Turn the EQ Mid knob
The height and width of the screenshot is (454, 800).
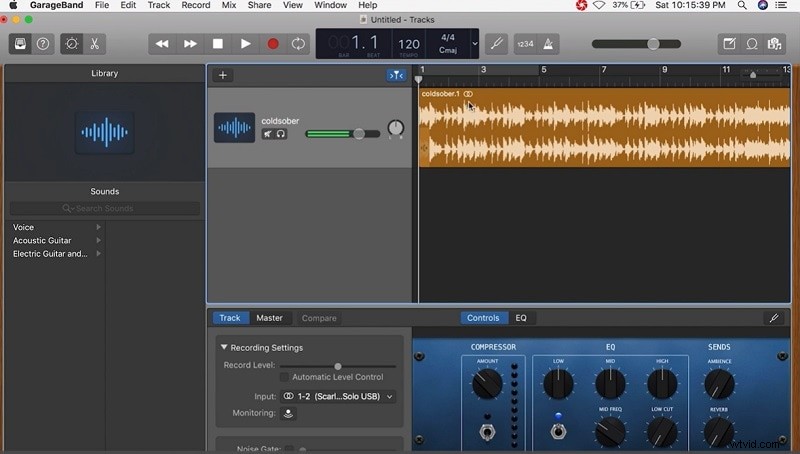pos(610,384)
